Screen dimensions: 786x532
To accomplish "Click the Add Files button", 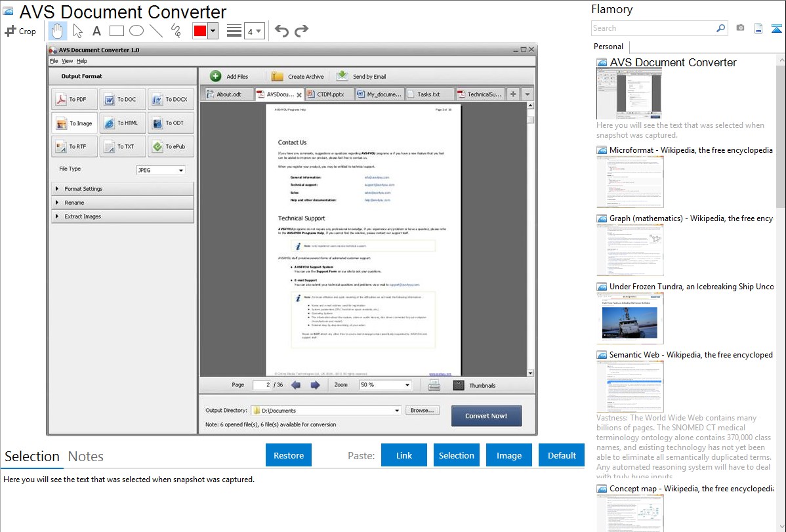I will tap(229, 76).
